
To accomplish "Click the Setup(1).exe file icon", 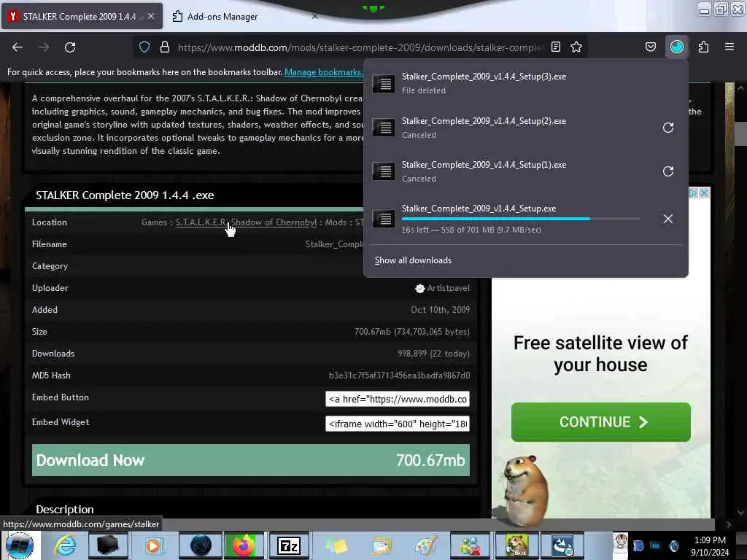I will click(x=384, y=171).
